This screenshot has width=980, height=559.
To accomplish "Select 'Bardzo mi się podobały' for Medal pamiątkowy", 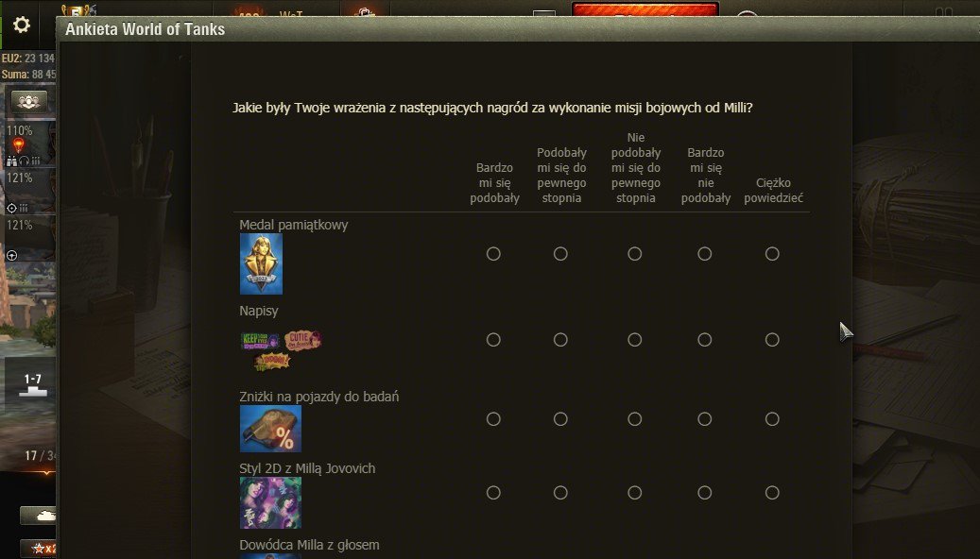I will 493,254.
